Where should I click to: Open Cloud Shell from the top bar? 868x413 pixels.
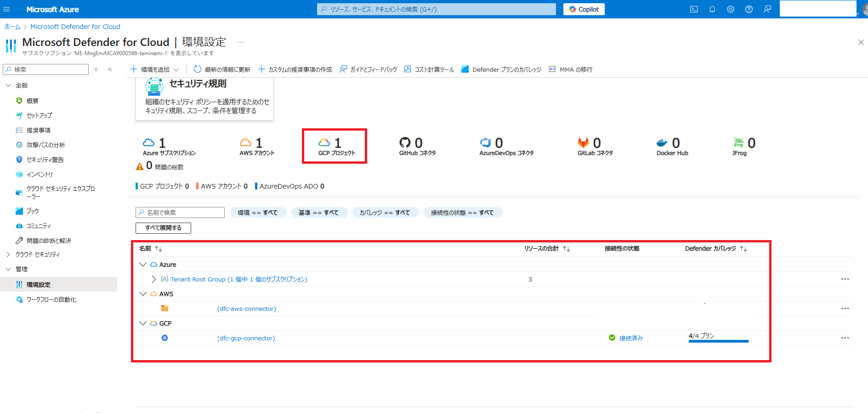694,9
